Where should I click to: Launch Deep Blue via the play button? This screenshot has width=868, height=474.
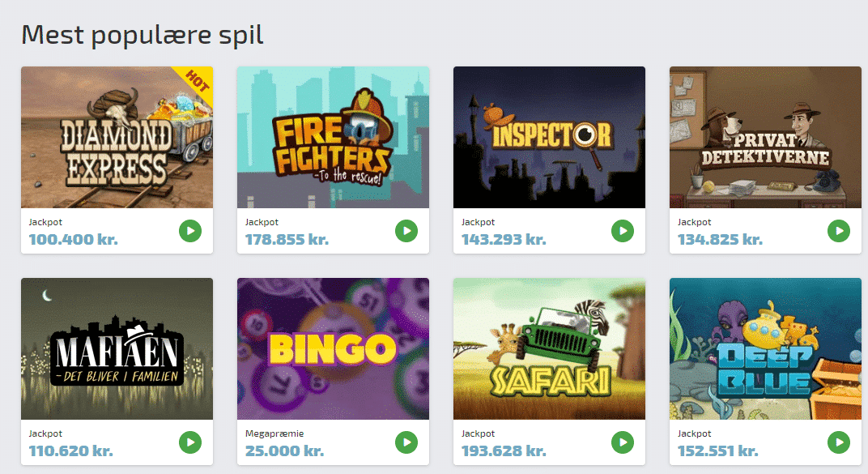(x=839, y=442)
